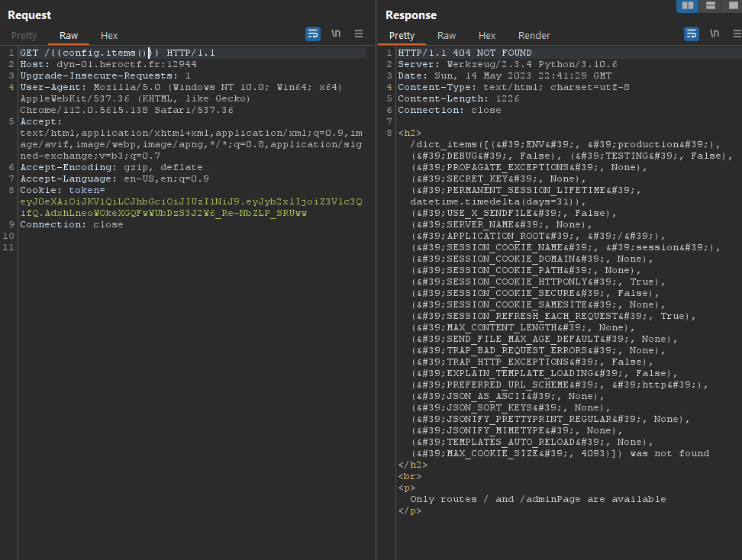The image size is (742, 560).
Task: Click the SESSION_COOKIE_HTTPONLY entry
Action: coord(538,282)
